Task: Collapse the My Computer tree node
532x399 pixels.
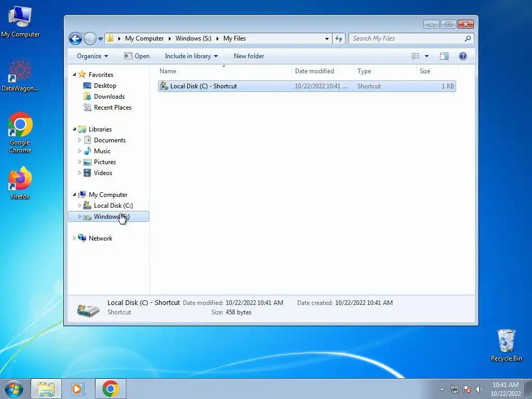Action: point(74,195)
